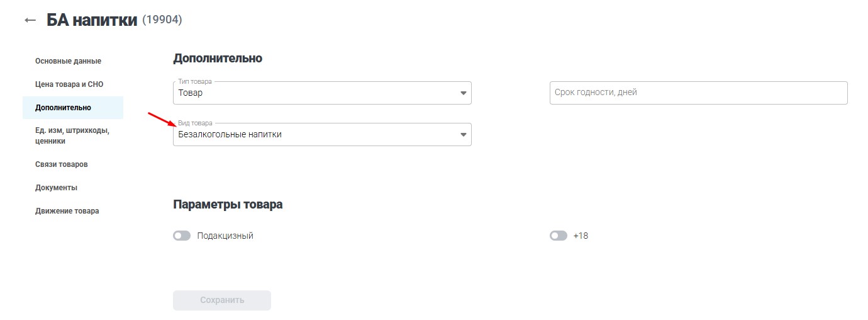Click the arrow icon in Вид товара dropdown
868x320 pixels.
[464, 135]
